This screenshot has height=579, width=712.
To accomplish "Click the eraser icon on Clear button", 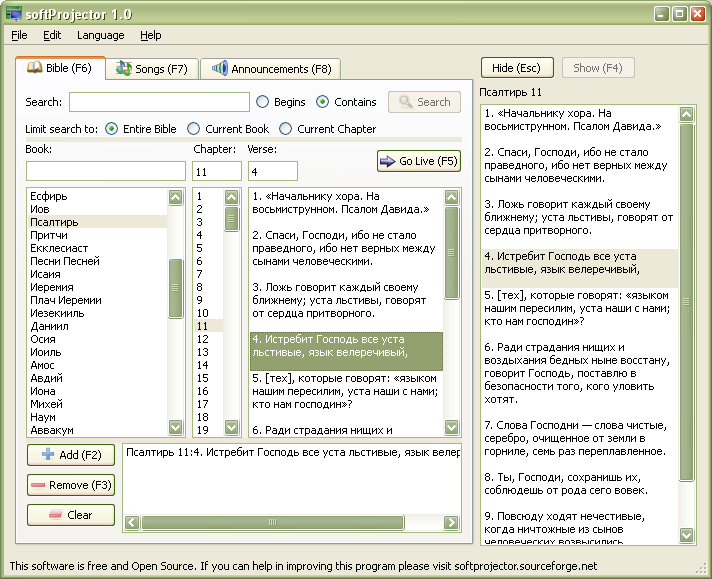I will point(55,515).
